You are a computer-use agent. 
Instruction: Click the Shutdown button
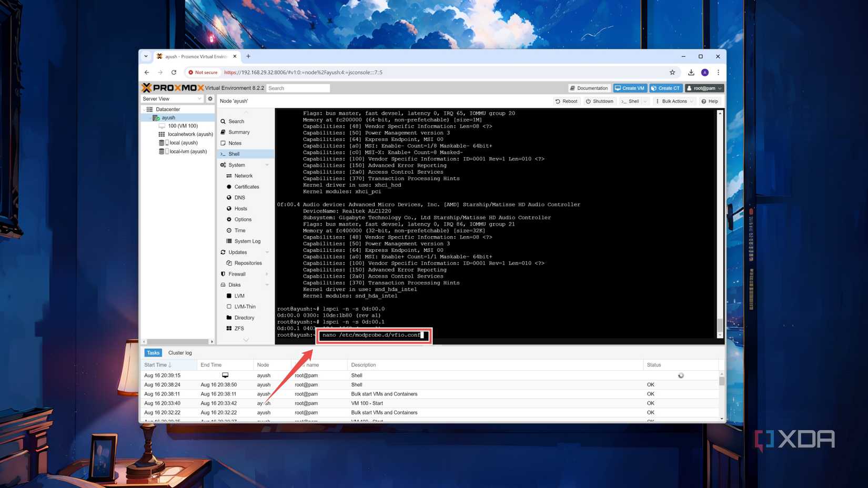599,101
